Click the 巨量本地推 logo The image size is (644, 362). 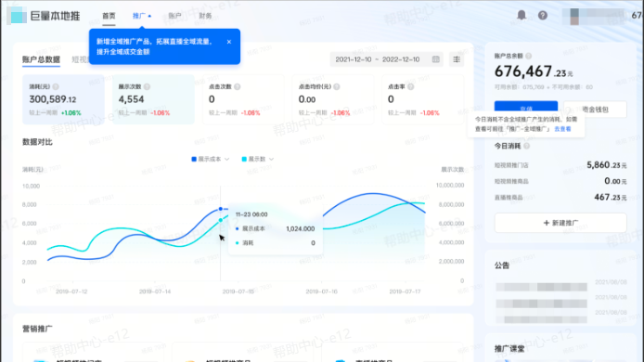[x=44, y=16]
